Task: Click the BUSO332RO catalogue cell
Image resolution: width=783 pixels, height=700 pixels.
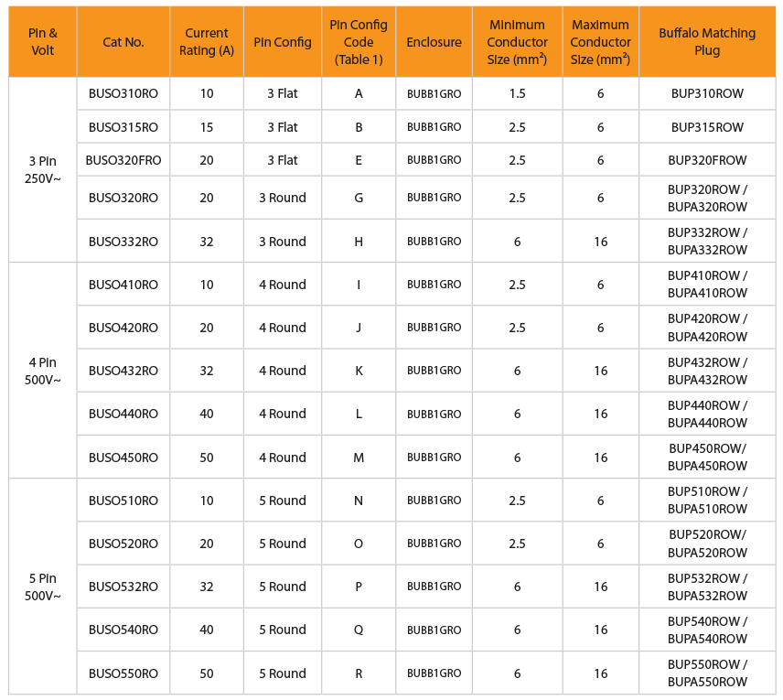Action: click(x=123, y=242)
